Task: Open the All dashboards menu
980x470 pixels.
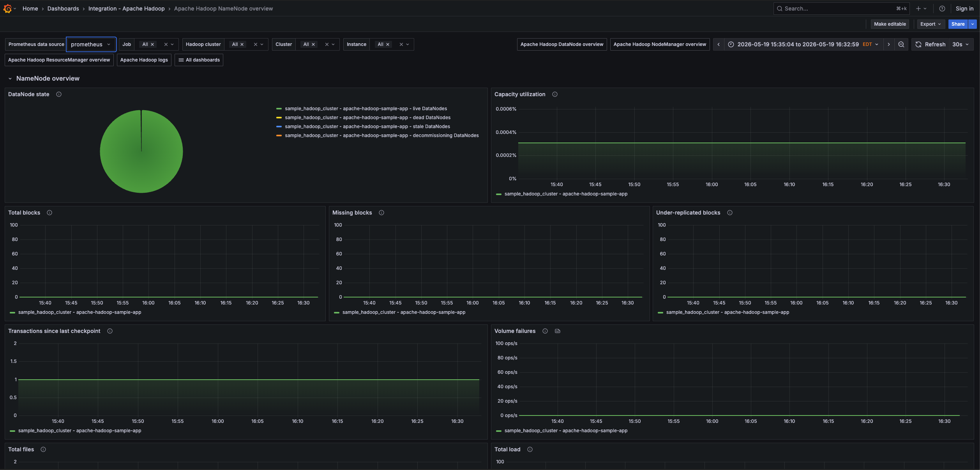Action: 199,60
